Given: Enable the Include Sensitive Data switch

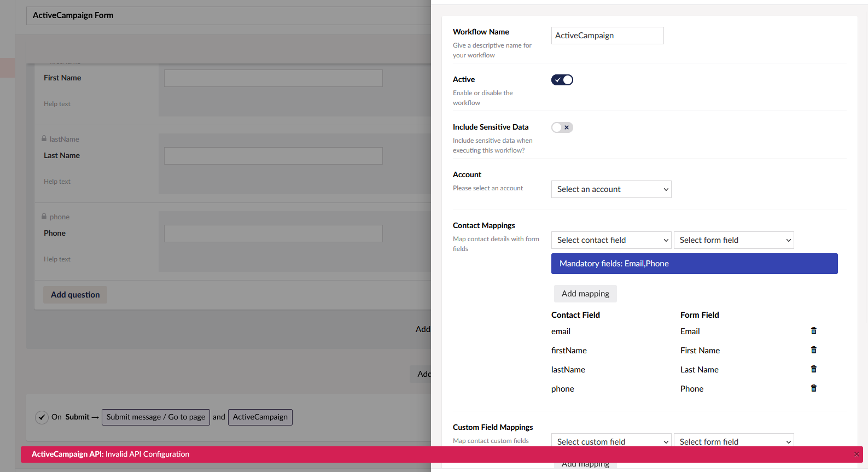Looking at the screenshot, I should [562, 127].
